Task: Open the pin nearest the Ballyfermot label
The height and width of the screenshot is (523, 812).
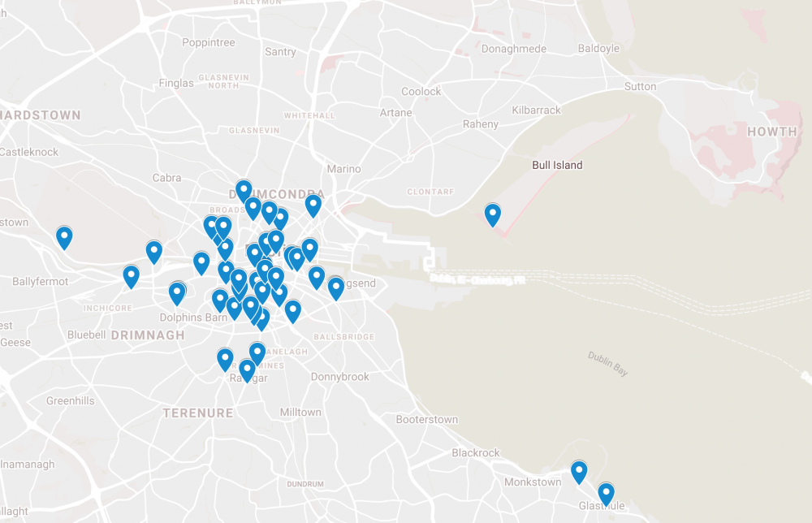Action: click(131, 276)
